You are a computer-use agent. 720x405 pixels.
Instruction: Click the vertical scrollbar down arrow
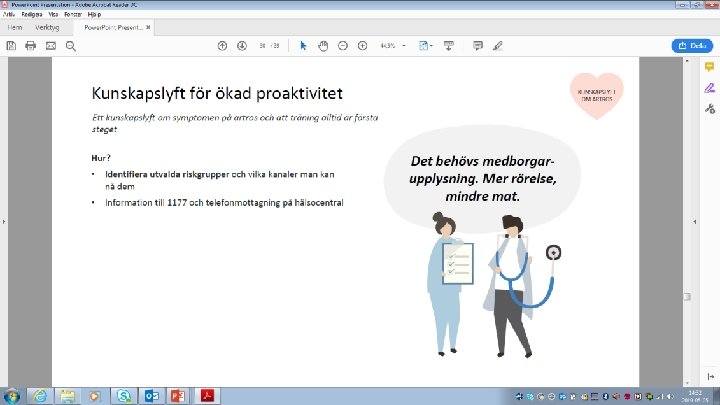point(687,383)
